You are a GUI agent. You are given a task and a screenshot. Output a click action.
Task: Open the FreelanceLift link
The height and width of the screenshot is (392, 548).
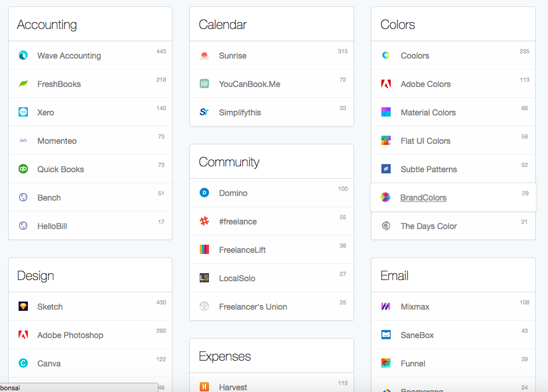243,251
